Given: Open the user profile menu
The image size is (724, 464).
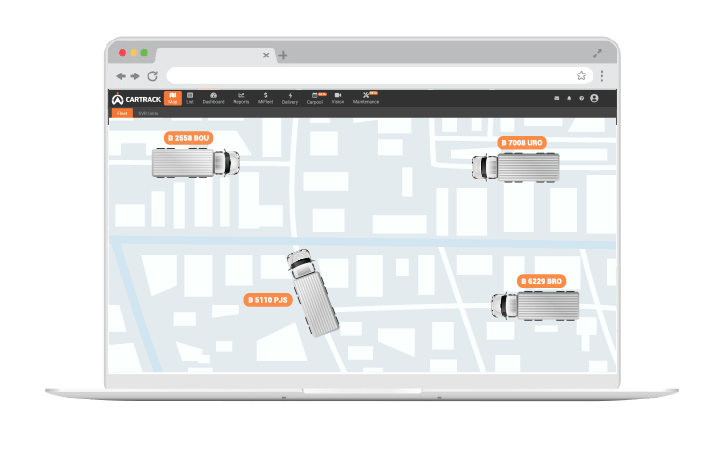Looking at the screenshot, I should tap(594, 98).
